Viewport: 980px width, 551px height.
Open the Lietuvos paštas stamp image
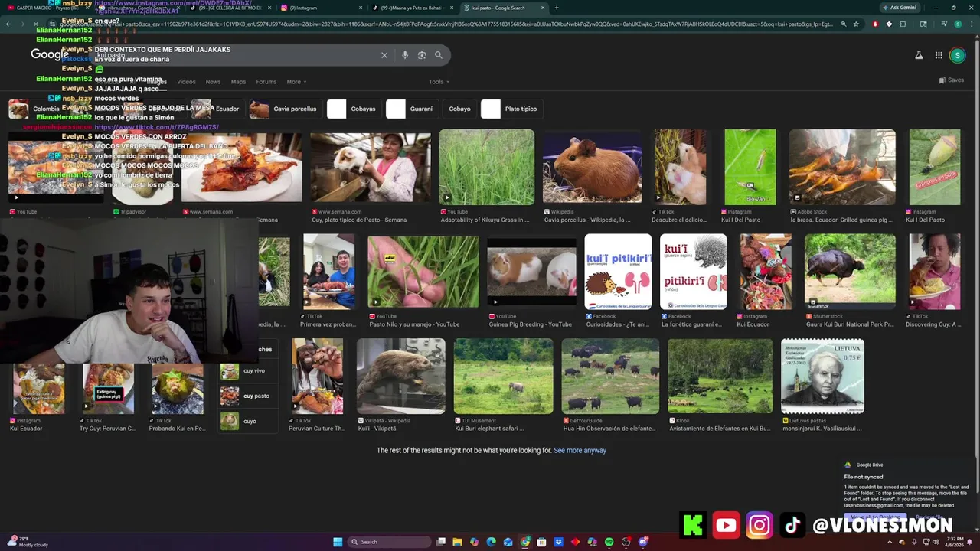point(822,376)
